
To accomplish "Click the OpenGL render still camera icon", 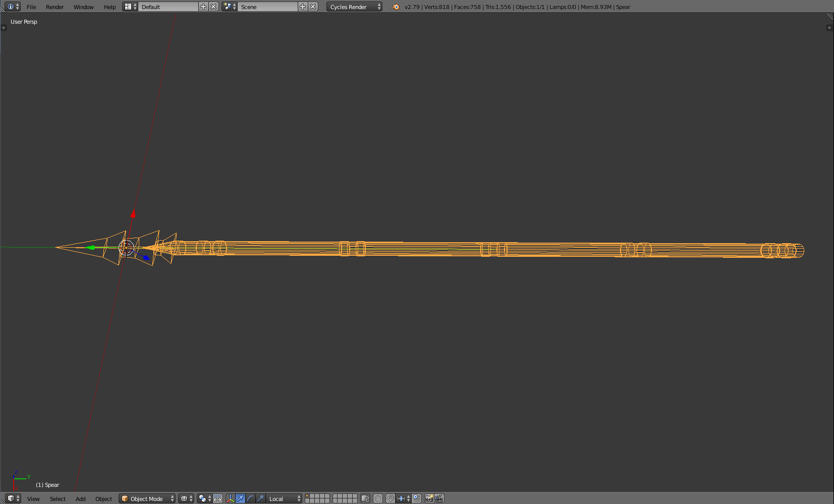I will 429,498.
